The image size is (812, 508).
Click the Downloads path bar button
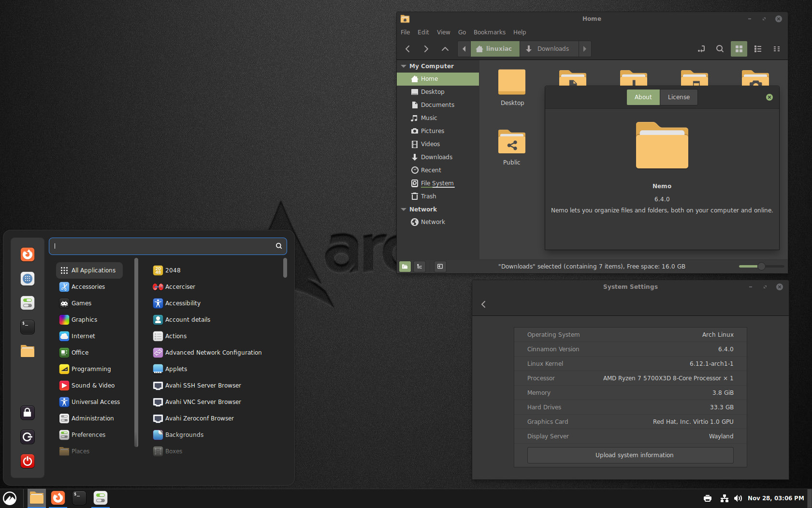click(548, 49)
